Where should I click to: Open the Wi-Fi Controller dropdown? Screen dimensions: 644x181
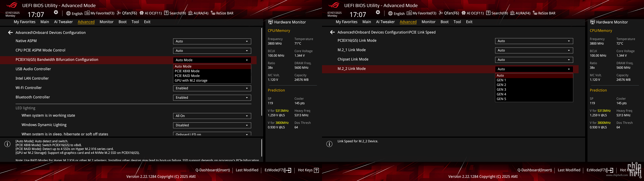[212, 88]
